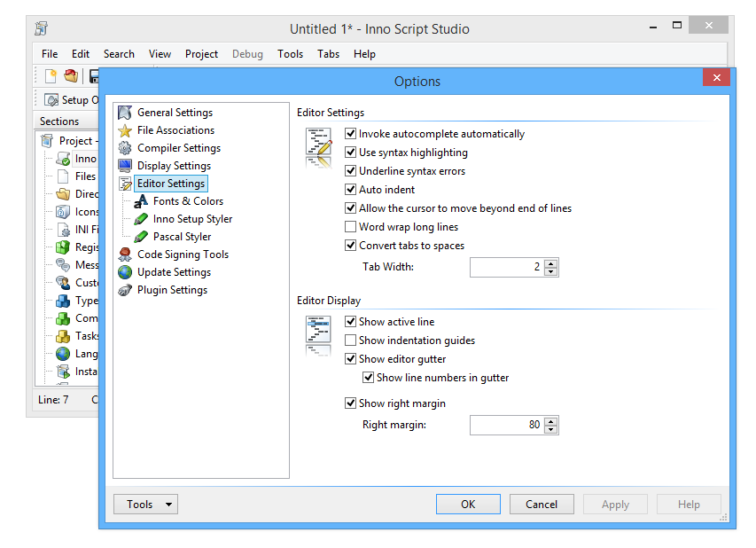The image size is (756, 548).
Task: Click the Help button in Options dialog
Action: (689, 504)
